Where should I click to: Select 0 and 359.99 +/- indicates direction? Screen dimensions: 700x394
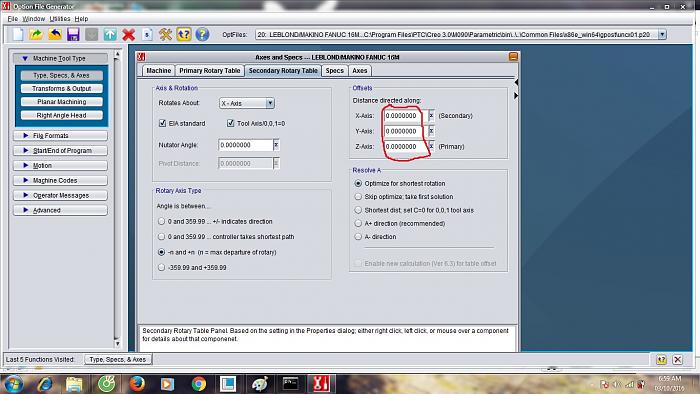161,221
